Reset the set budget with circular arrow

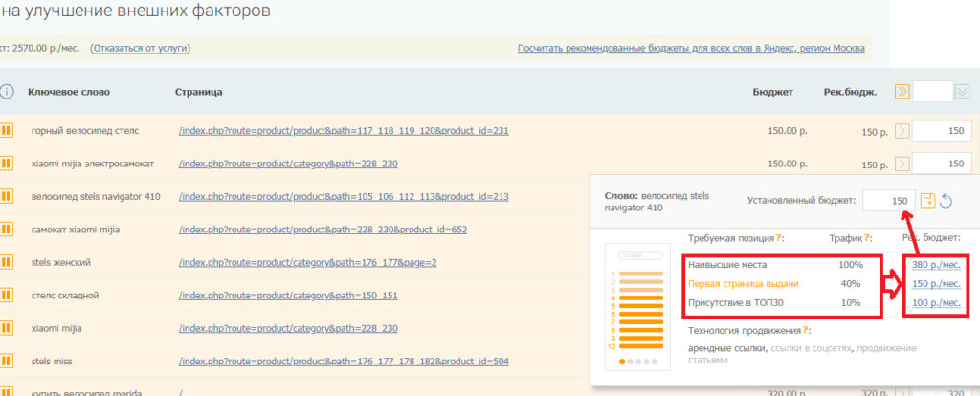pos(946,201)
